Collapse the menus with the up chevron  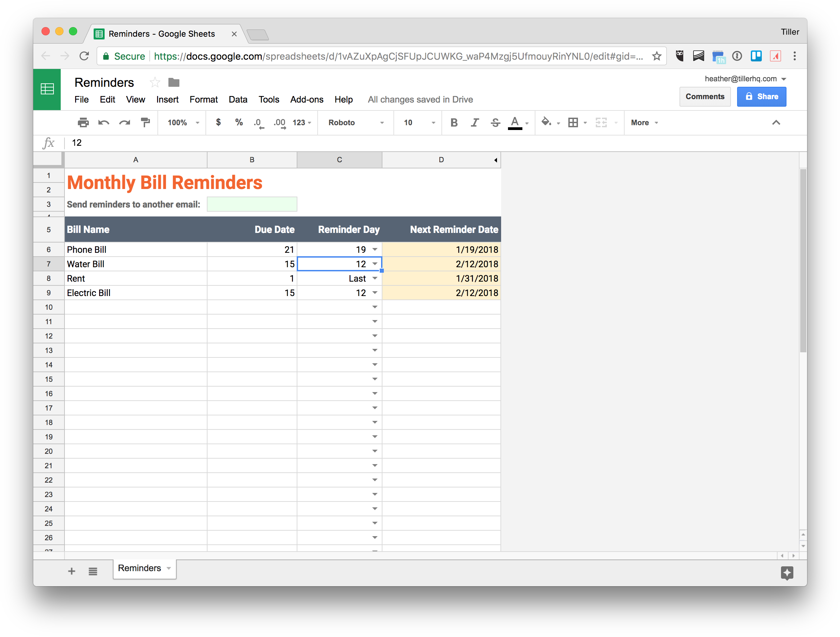click(776, 122)
